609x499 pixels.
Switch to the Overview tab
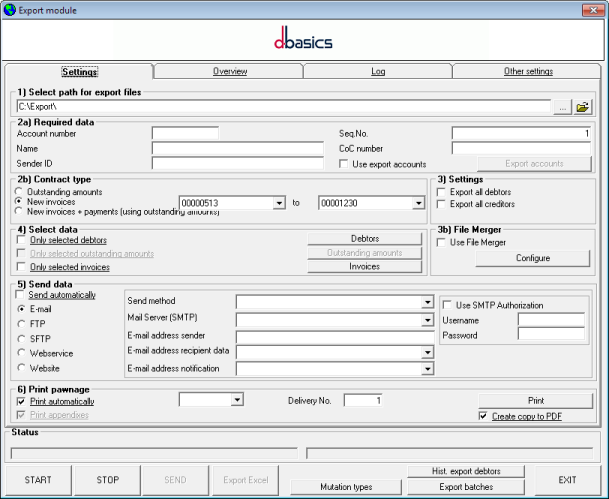(x=230, y=71)
